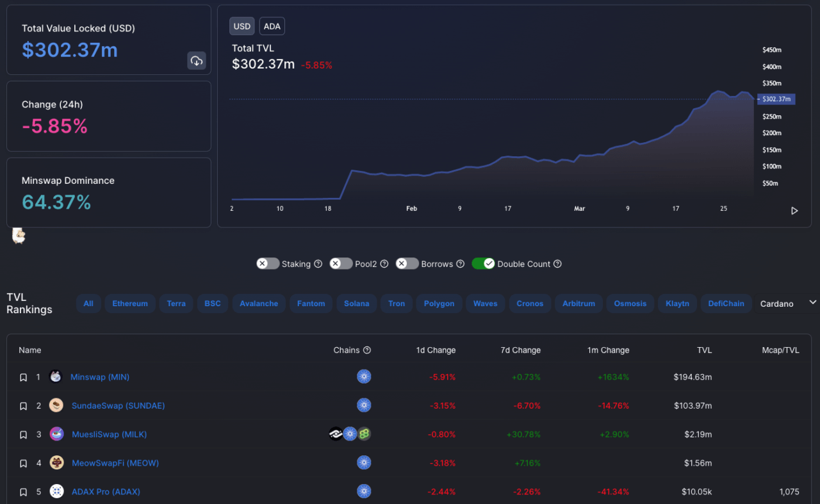
Task: Switch chart denomination to USD
Action: point(242,26)
